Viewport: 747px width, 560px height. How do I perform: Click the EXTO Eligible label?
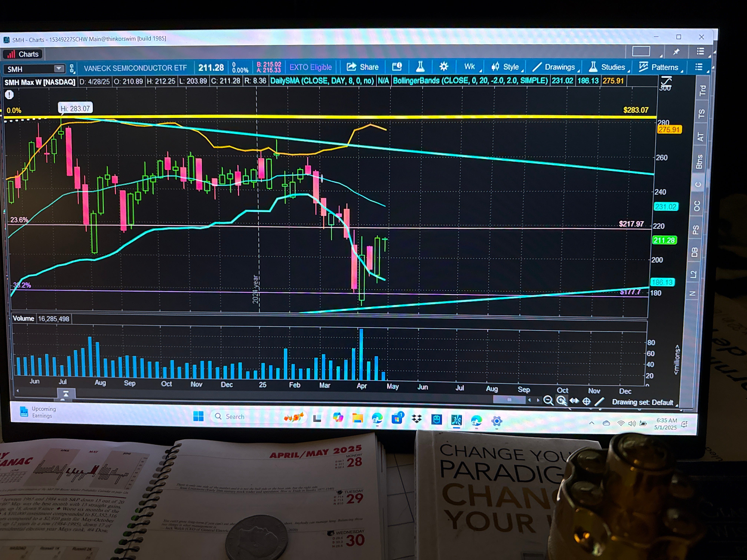coord(310,67)
